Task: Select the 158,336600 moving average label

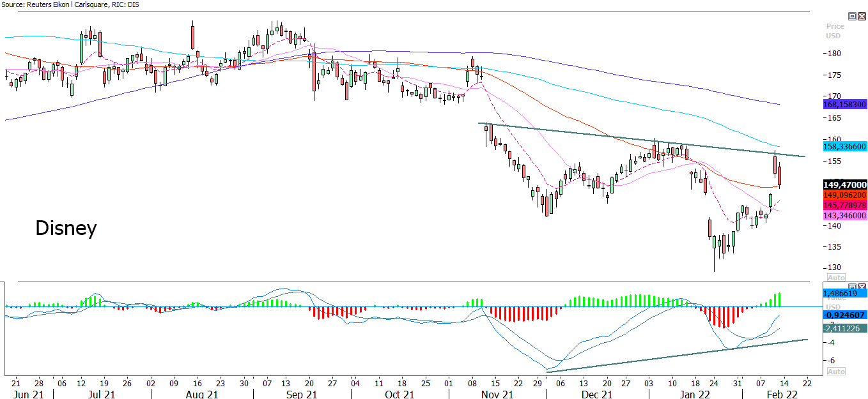Action: coord(844,147)
